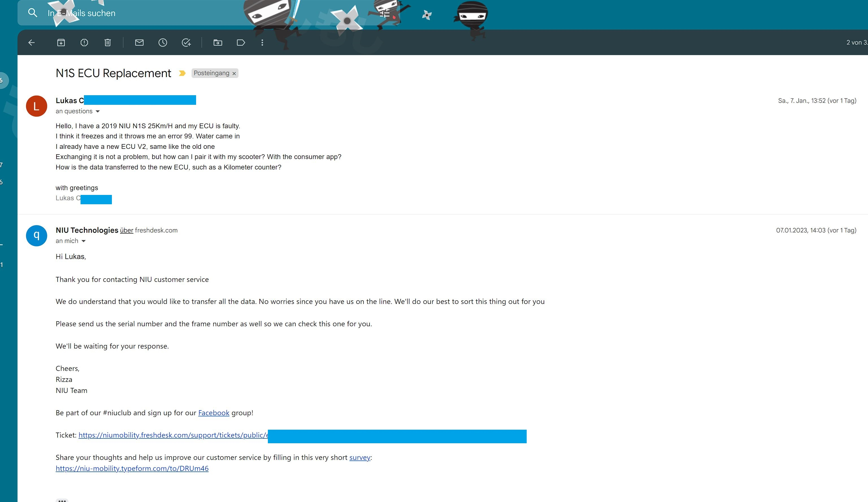The width and height of the screenshot is (868, 502).
Task: Toggle the yellow importance marker beside the subject
Action: pyautogui.click(x=182, y=73)
